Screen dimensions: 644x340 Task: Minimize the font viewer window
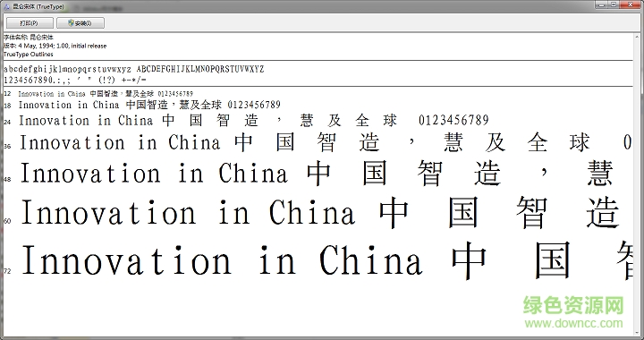[602, 4]
